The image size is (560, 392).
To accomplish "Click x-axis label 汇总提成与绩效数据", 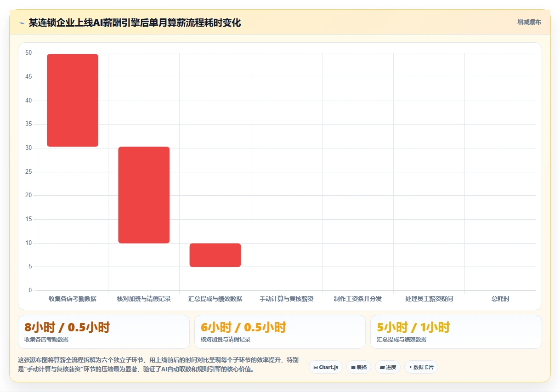I will pos(215,299).
